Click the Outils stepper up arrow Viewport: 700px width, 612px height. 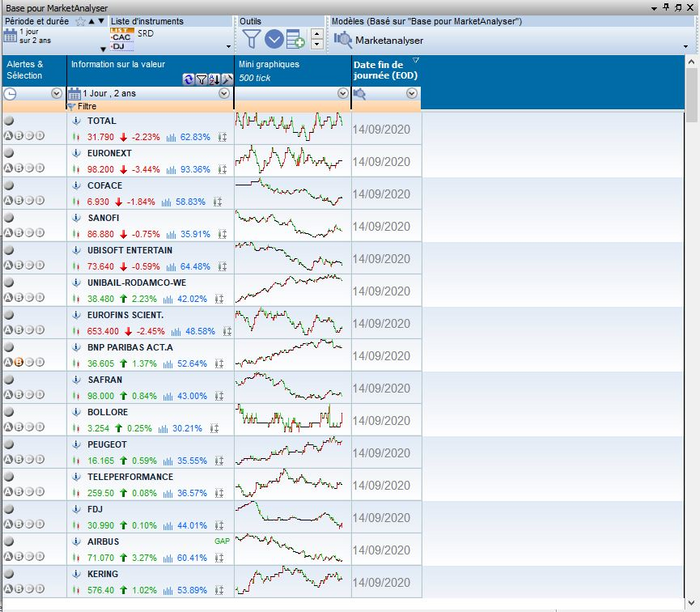(317, 34)
